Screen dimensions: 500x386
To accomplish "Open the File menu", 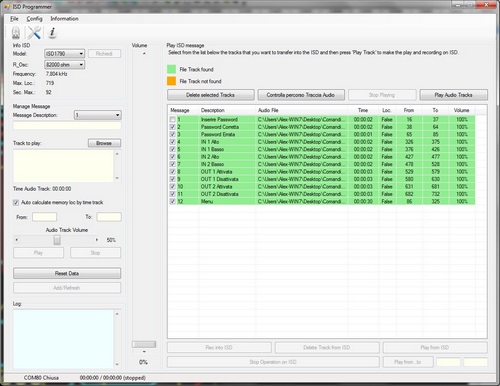I will [14, 19].
